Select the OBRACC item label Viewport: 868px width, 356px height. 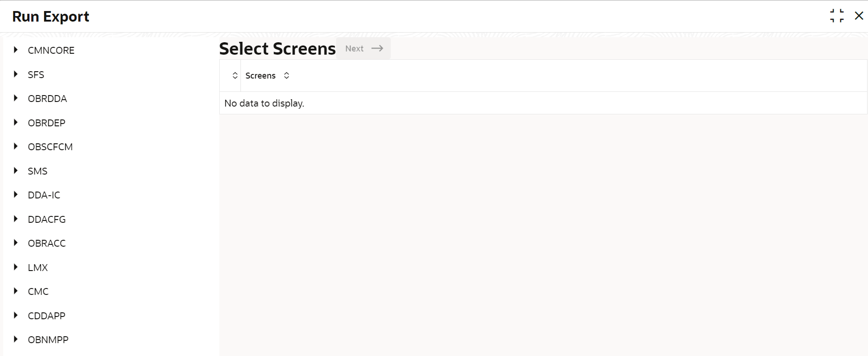46,243
